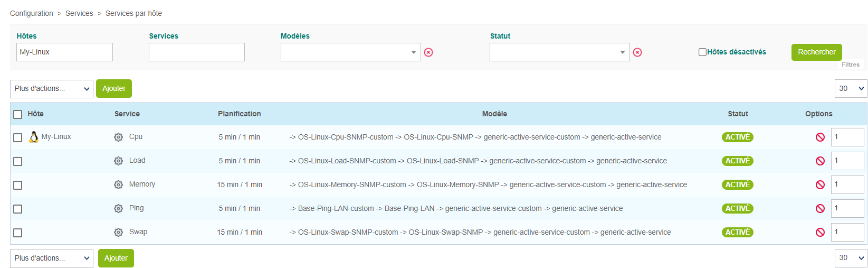
Task: Expand the Statut filter dropdown
Action: coord(559,52)
